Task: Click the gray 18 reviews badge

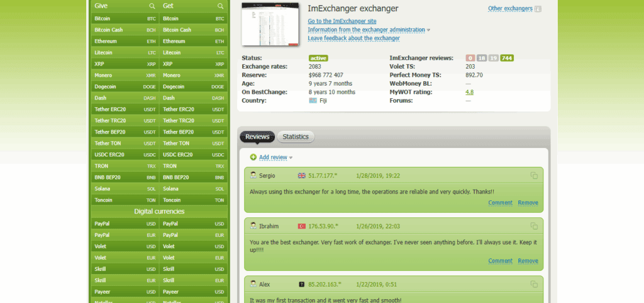Action: click(x=482, y=58)
